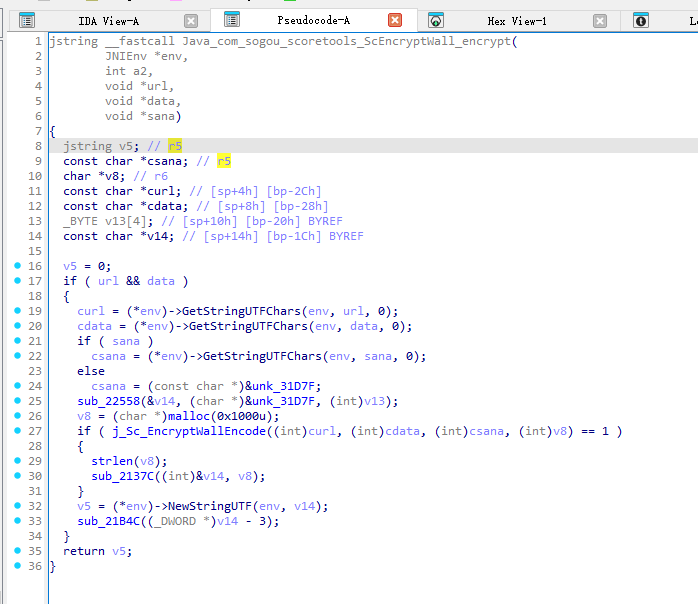Select the highlighted r5 comment on line 8
698x604 pixels.
[x=175, y=146]
